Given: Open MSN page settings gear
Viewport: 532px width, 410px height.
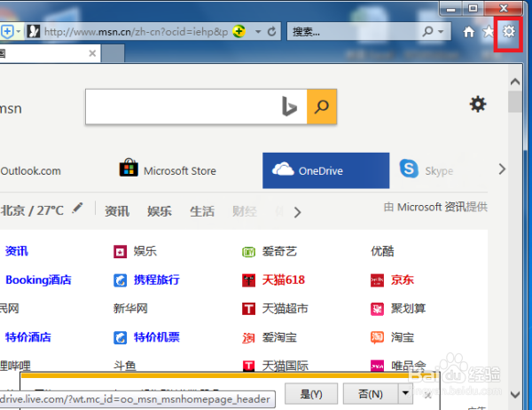Looking at the screenshot, I should pos(478,104).
